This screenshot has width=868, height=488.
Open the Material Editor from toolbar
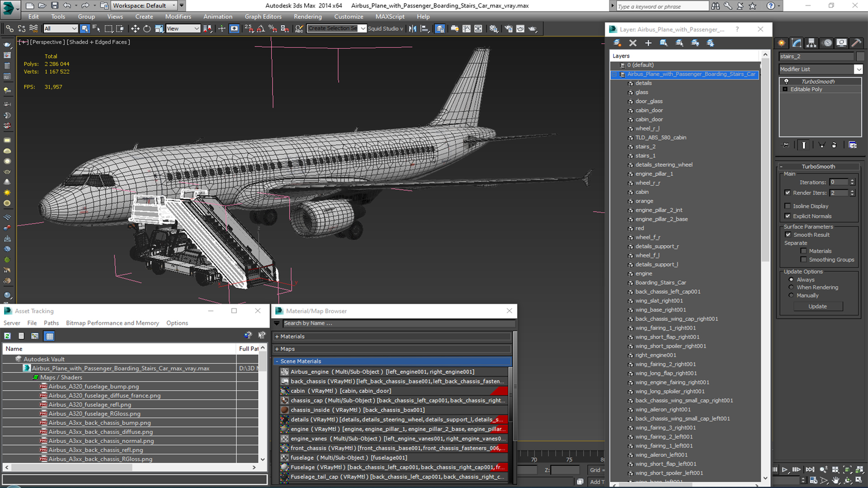coord(494,28)
